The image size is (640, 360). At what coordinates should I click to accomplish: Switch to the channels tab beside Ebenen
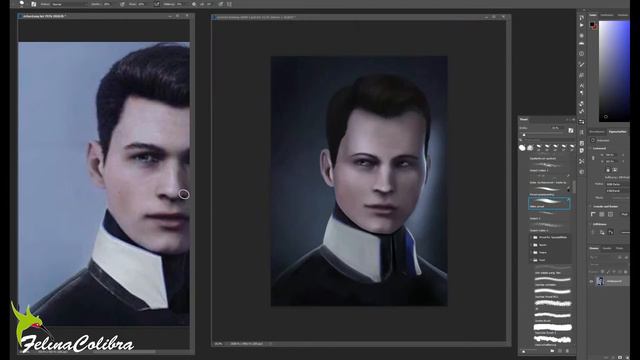click(607, 248)
